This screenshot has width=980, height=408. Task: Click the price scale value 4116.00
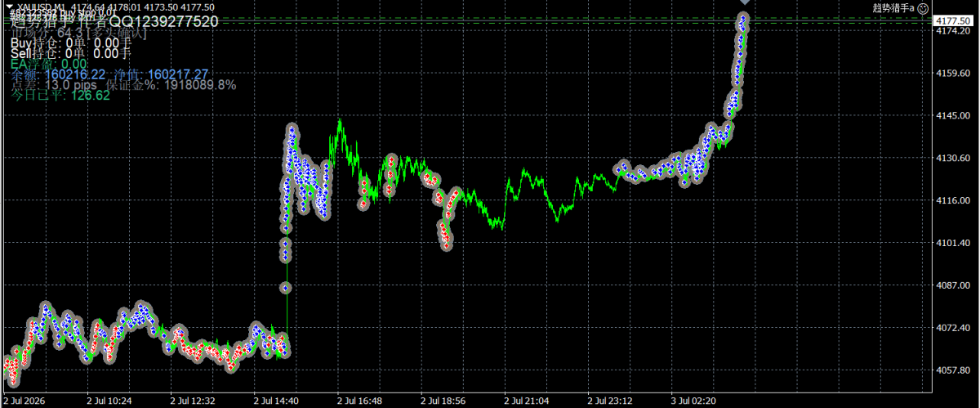point(952,200)
